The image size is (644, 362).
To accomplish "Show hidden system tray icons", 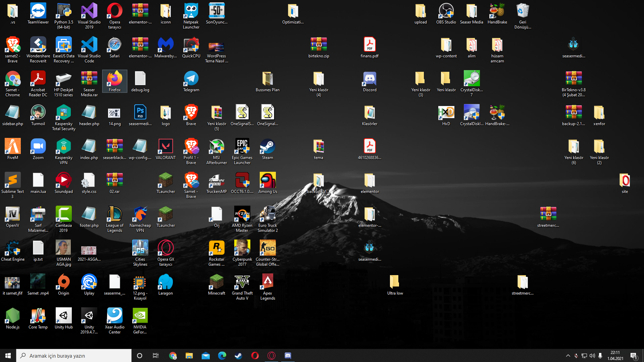I will click(x=568, y=356).
